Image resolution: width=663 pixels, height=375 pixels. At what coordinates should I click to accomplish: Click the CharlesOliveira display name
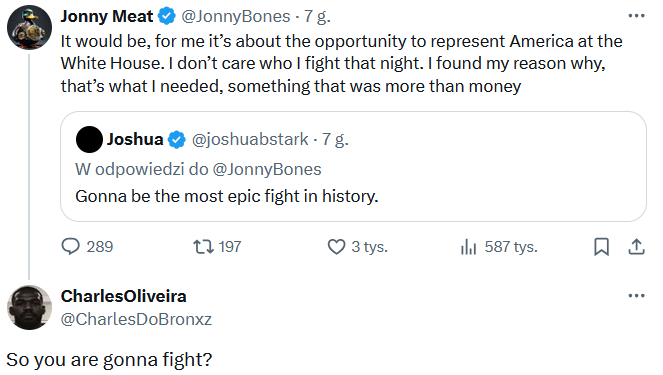(123, 296)
